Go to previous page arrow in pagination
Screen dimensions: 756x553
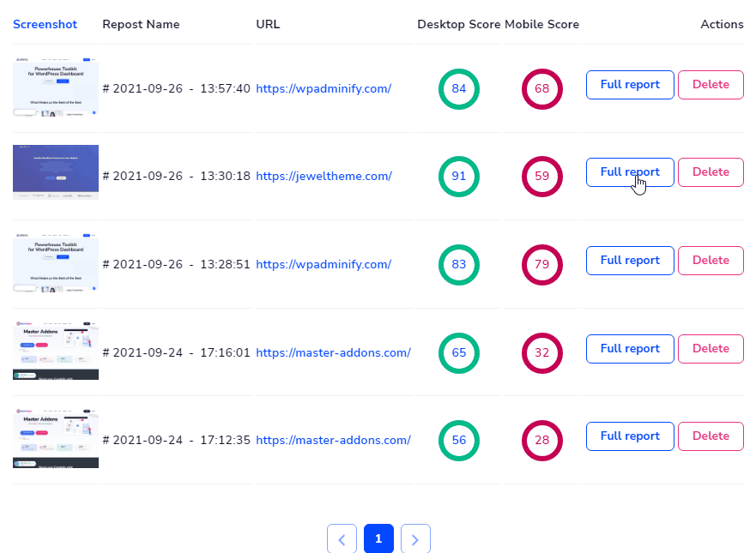pyautogui.click(x=342, y=538)
